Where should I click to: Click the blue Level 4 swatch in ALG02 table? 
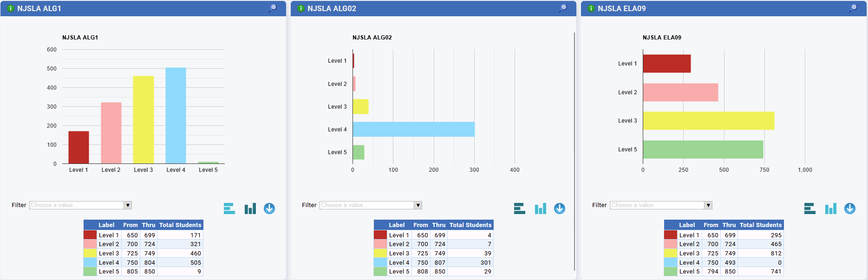380,262
